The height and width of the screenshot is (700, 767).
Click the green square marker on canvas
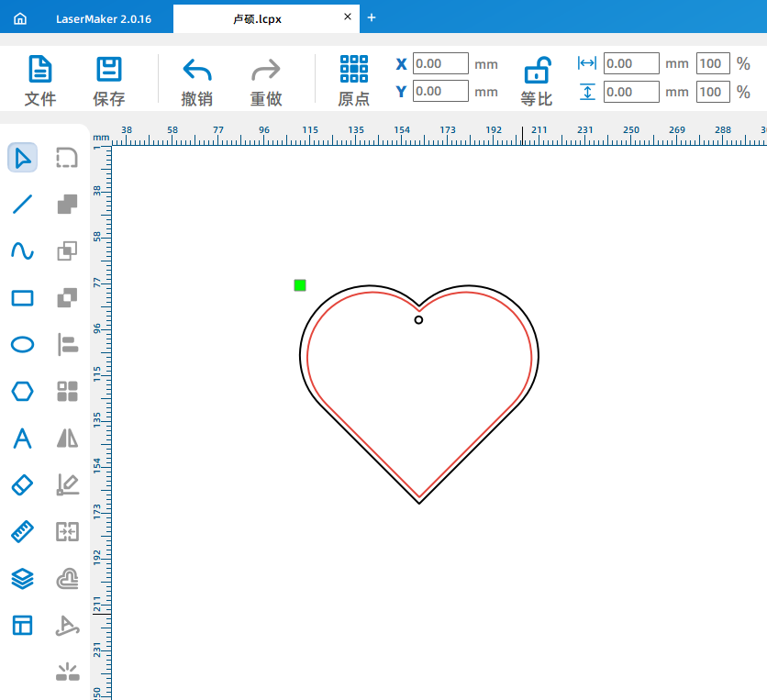(x=300, y=285)
